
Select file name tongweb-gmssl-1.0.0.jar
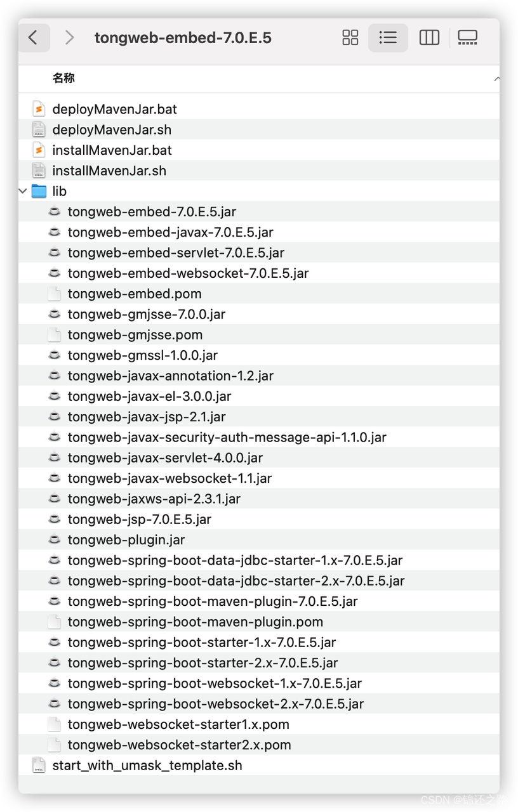[x=143, y=355]
